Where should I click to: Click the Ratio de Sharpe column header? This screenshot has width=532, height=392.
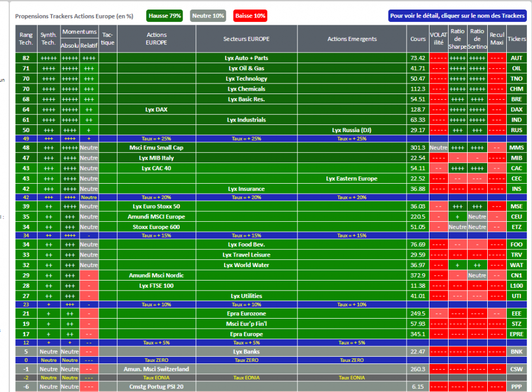click(x=458, y=39)
